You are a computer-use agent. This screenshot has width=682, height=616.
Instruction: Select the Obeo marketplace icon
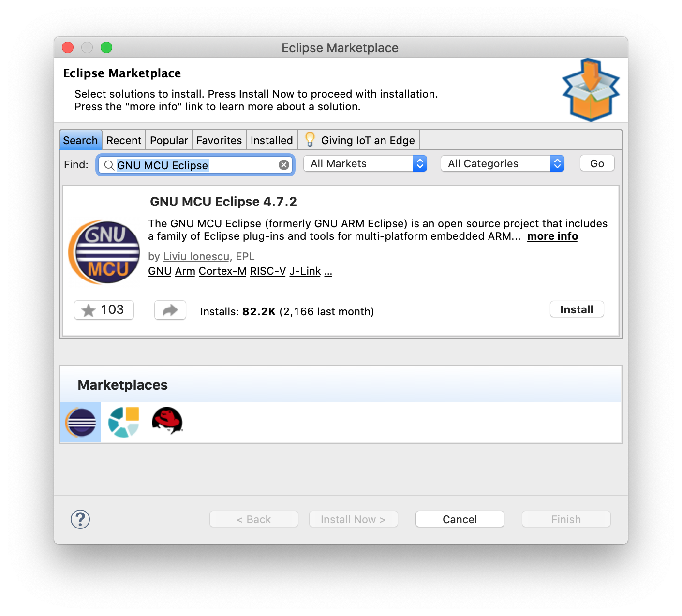[124, 422]
